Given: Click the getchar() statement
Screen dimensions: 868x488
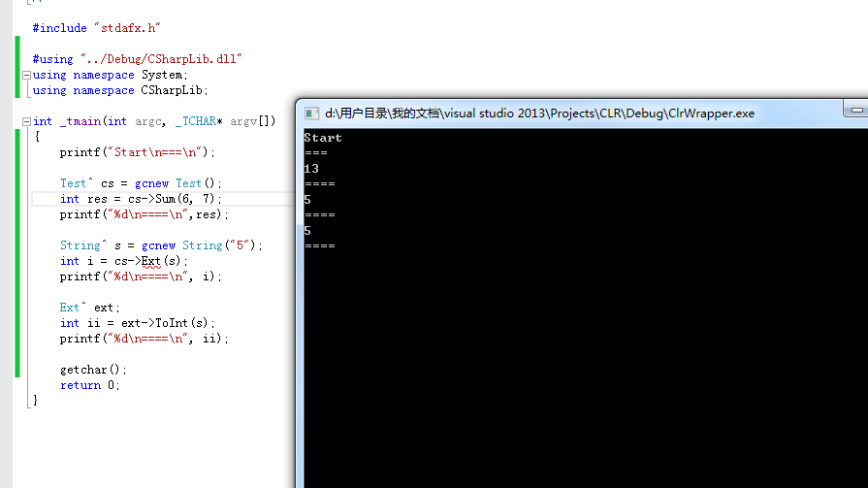Looking at the screenshot, I should pyautogui.click(x=93, y=370).
